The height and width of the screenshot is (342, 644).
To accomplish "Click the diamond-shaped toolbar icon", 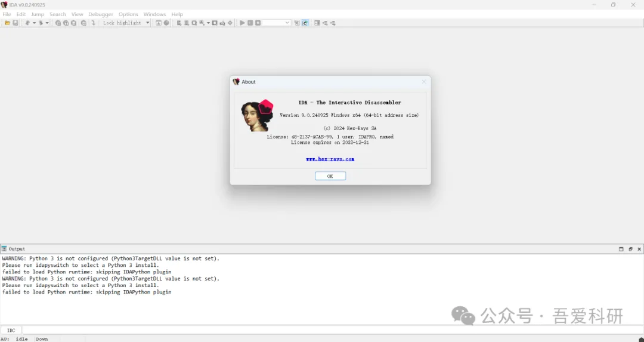I will click(x=230, y=23).
